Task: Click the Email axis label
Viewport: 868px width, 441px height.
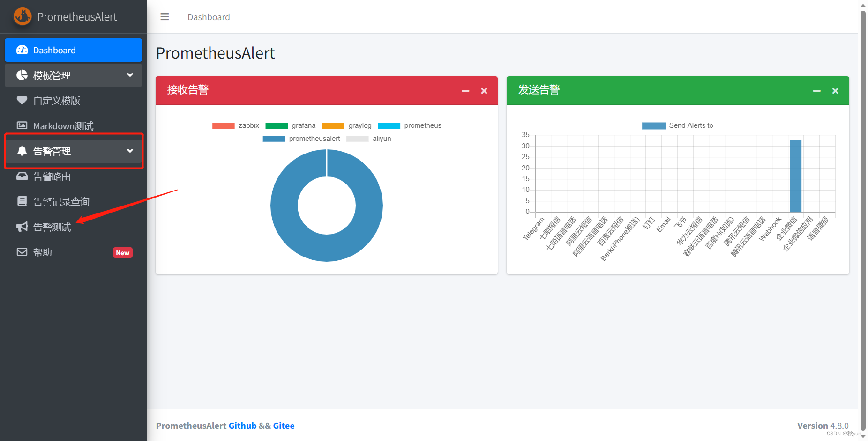Action: coord(664,224)
